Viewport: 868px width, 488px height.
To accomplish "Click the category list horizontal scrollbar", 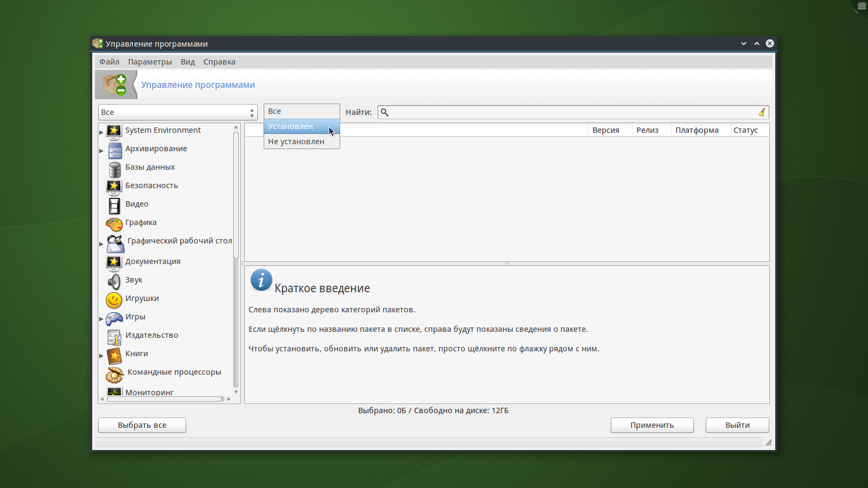I will pos(165,399).
